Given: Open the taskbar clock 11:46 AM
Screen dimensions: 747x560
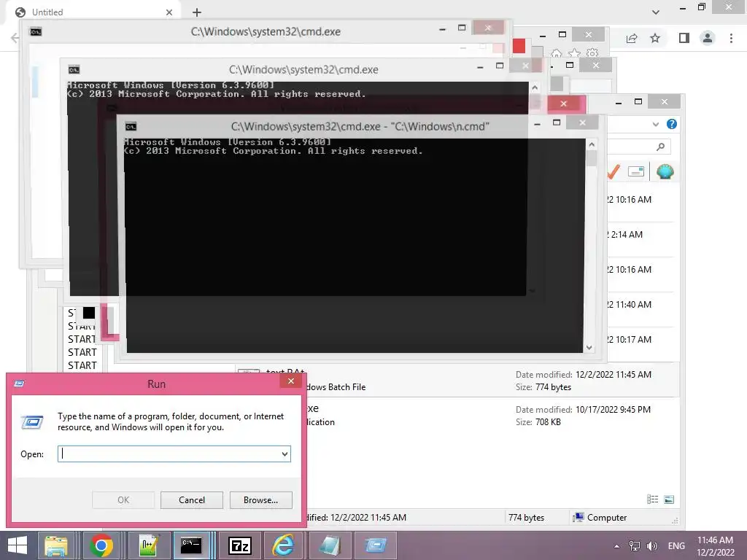Looking at the screenshot, I should [715, 546].
